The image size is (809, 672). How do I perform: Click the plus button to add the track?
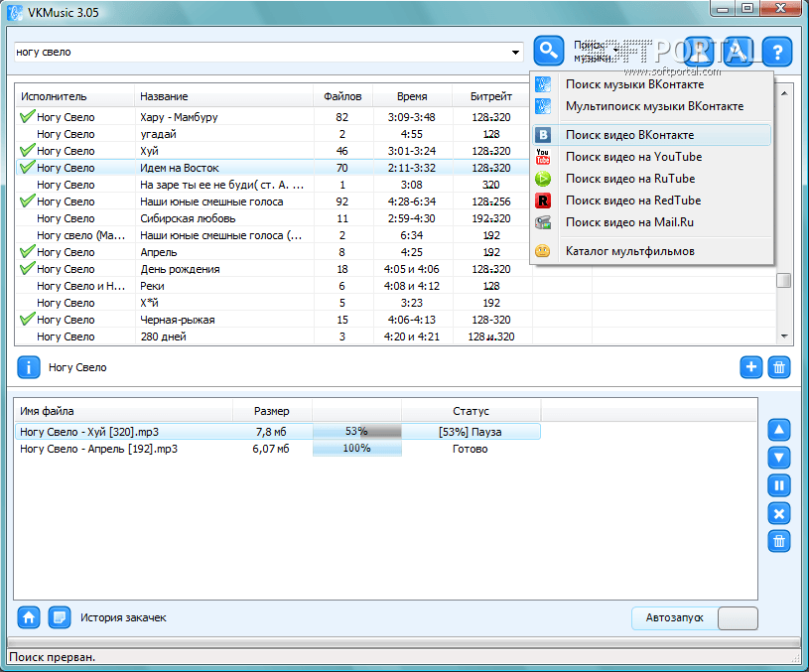point(750,367)
